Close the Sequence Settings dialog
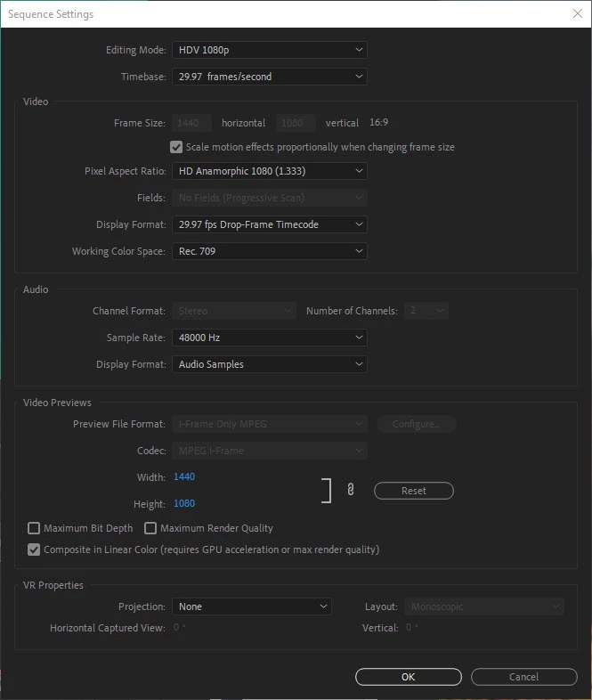 (577, 14)
